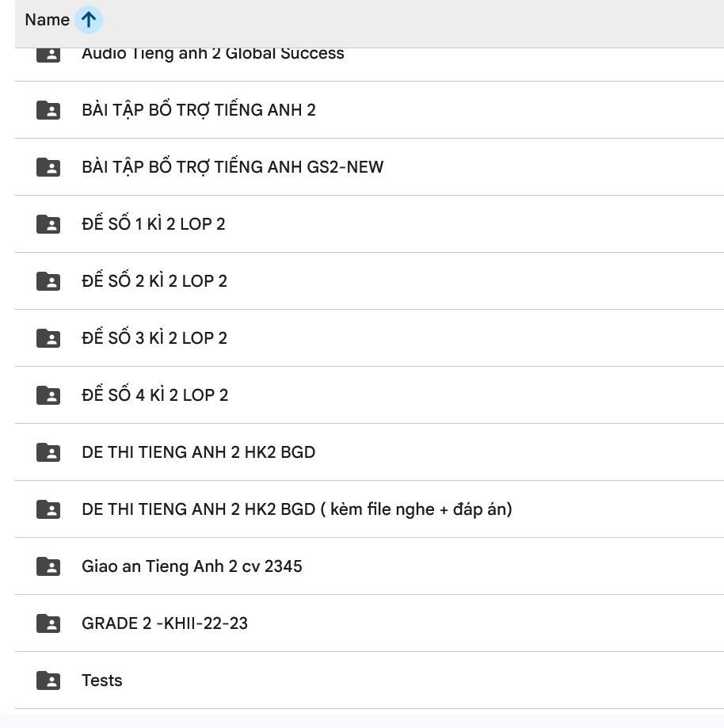Open BÀI TẬP BỔ TRỢ TIẾNG ANH 2 folder name

(198, 110)
